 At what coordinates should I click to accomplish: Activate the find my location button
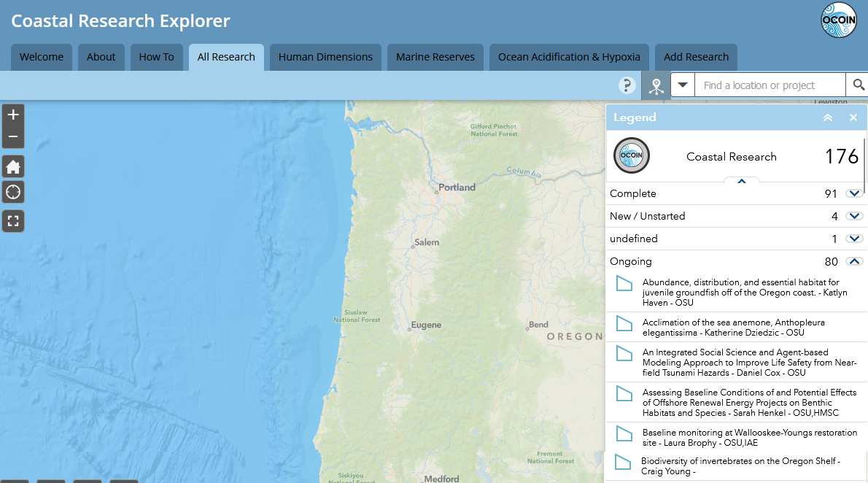(13, 193)
